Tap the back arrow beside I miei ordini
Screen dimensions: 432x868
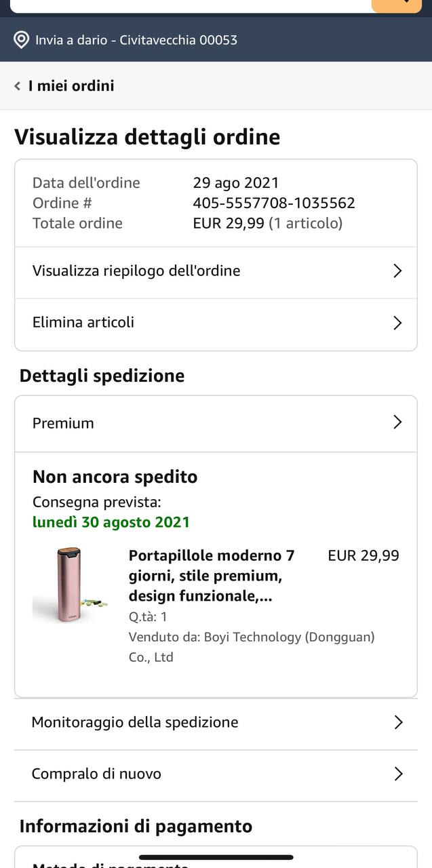(18, 86)
